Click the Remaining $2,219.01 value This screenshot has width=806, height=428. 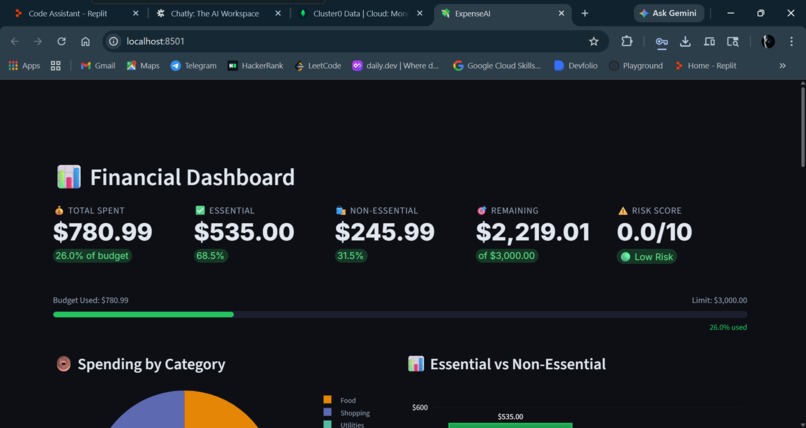(533, 232)
